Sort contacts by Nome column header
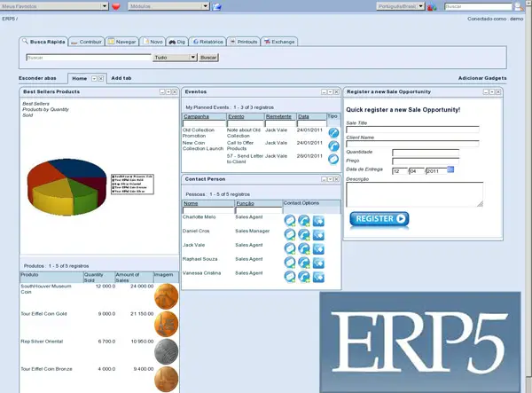532x393 pixels. click(191, 203)
